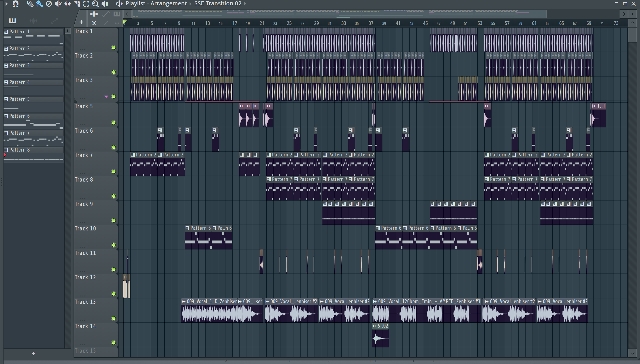Select the Paint brush tool

pos(39,4)
